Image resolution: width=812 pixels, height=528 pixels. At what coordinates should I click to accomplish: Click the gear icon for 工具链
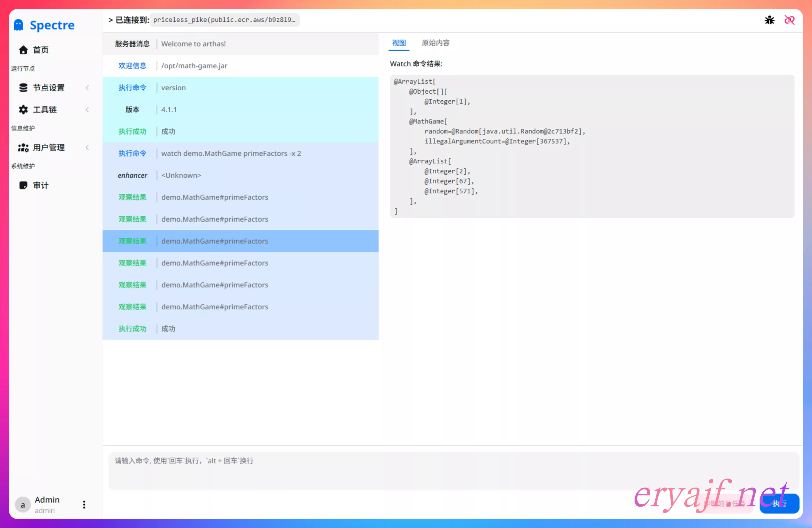[23, 110]
